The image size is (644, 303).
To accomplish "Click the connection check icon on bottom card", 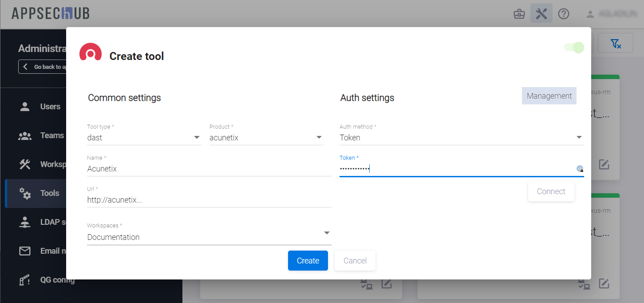I will [583, 283].
